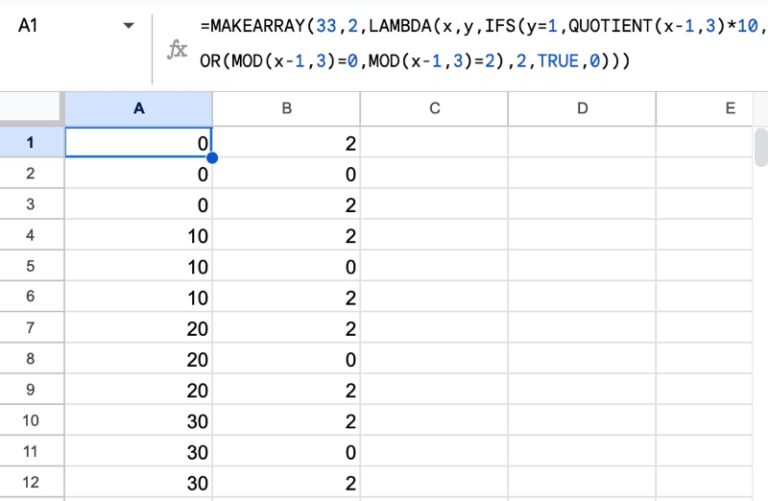The height and width of the screenshot is (501, 768).
Task: Select row 1 header
Action: (x=30, y=143)
